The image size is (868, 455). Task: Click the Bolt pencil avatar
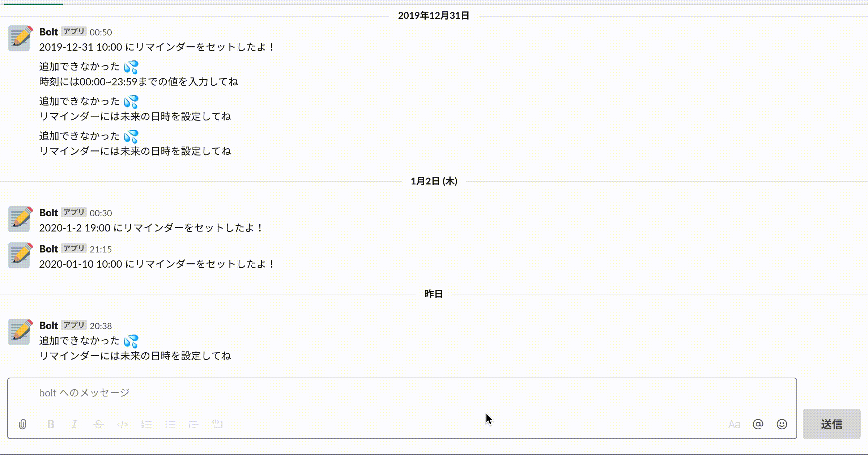point(18,38)
